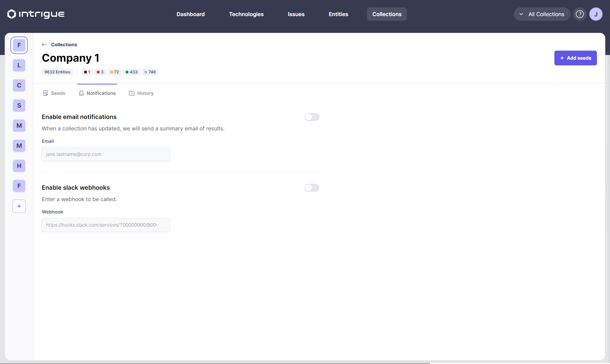Click the back arrow next to Collections
610x364 pixels.
44,45
